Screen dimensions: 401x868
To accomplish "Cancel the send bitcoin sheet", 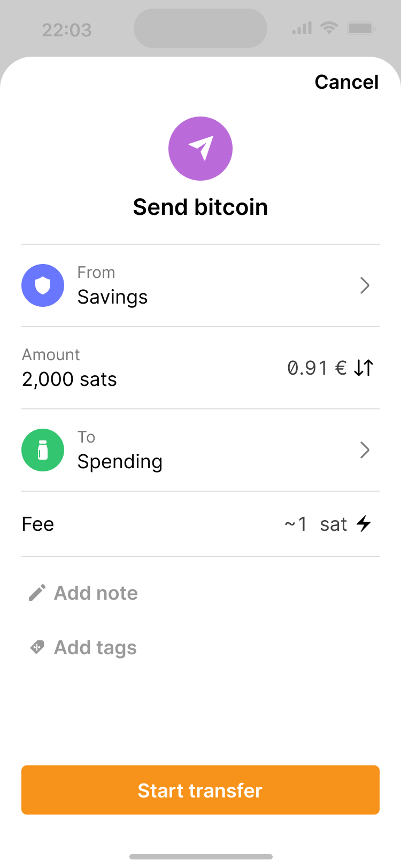I will (x=346, y=82).
